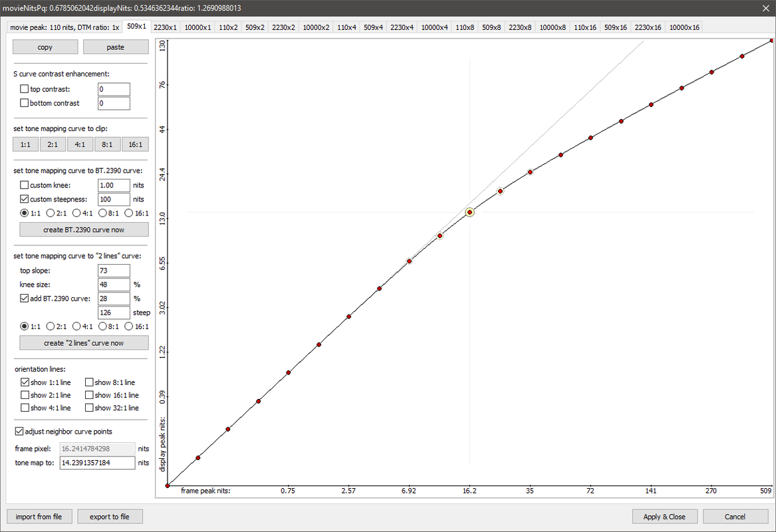Open the 110x16 tab

click(x=585, y=27)
